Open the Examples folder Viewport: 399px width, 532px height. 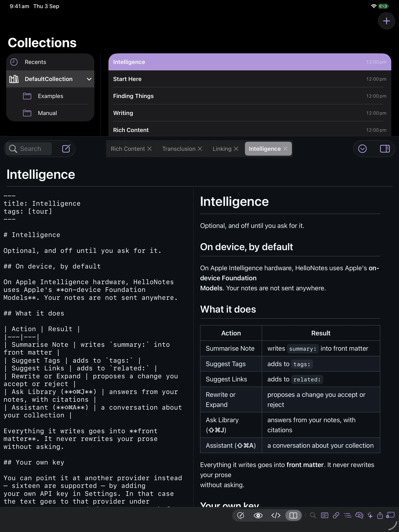coord(50,96)
